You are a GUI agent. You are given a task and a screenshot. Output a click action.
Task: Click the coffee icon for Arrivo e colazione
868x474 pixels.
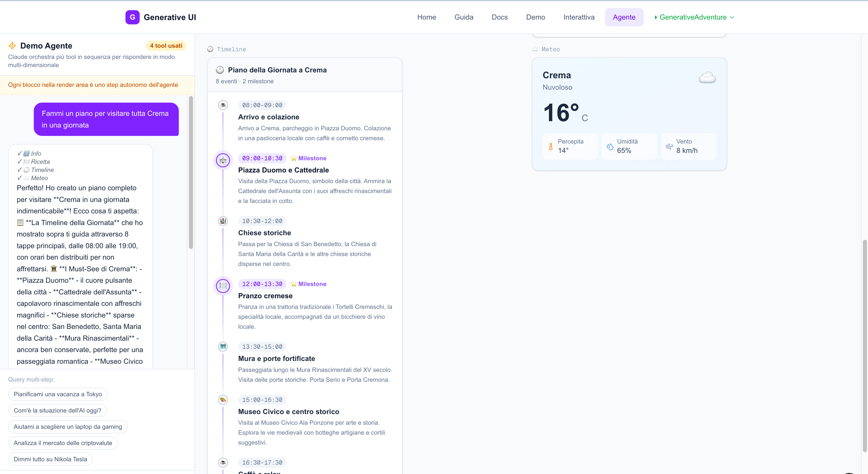pyautogui.click(x=223, y=105)
